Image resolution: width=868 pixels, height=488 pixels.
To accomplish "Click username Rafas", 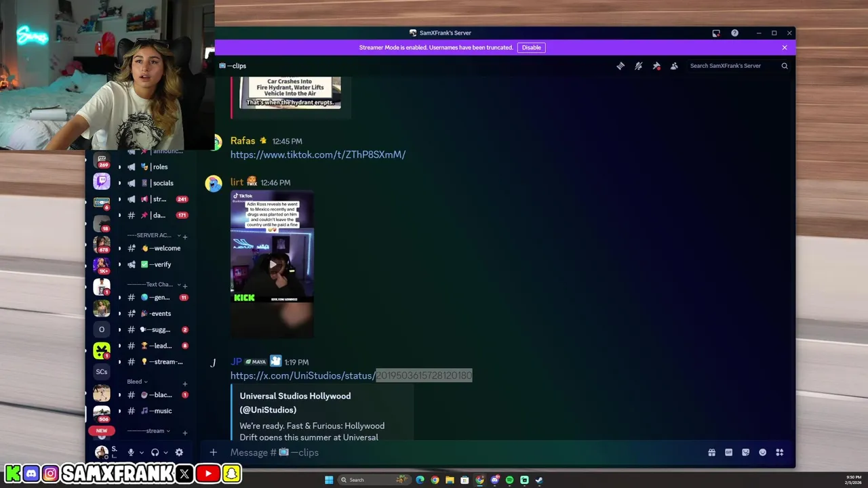I will 243,141.
